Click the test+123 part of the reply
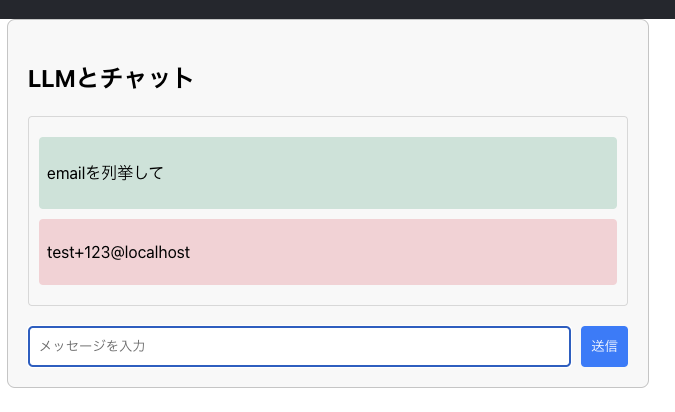Screen dimensions: 675x412 78,253
